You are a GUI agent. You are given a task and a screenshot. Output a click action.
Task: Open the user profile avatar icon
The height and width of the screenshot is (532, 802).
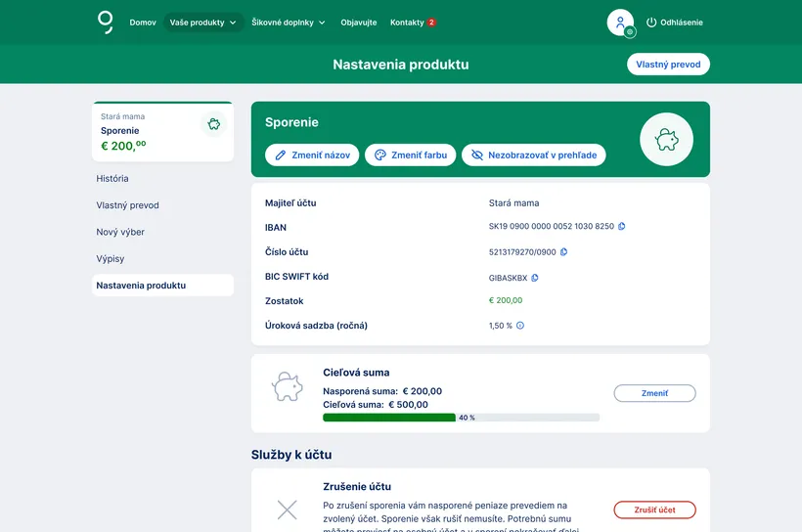[620, 22]
